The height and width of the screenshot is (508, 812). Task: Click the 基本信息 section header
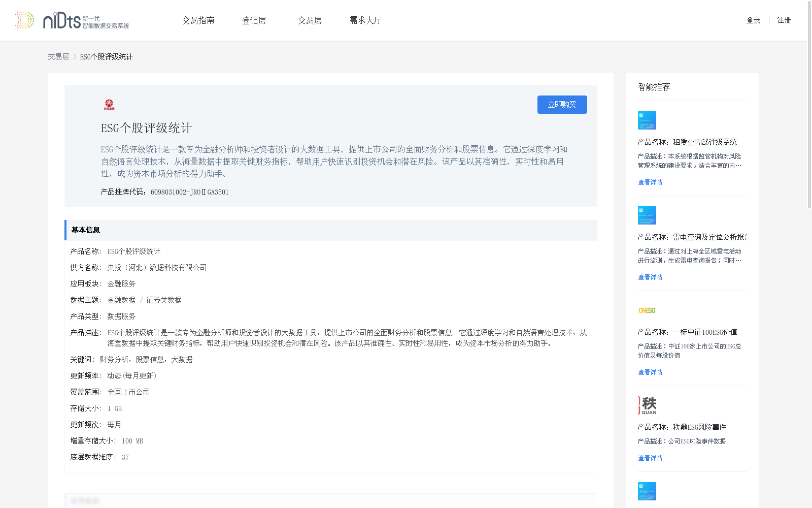tap(331, 230)
